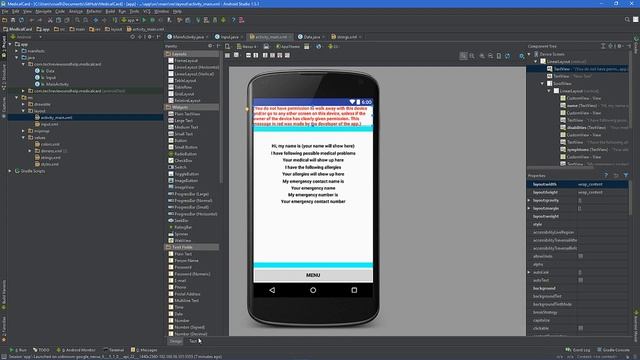
Task: Toggle the clickable property checkbox
Action: (580, 328)
